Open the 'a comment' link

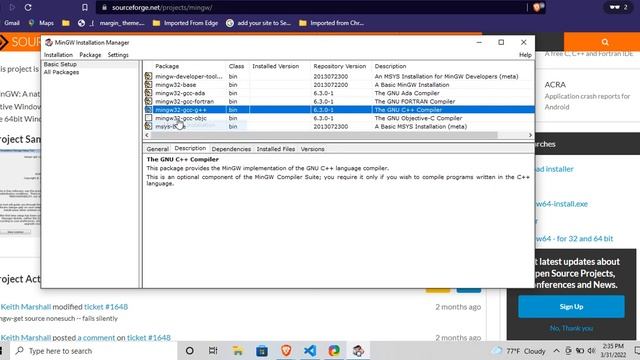pyautogui.click(x=96, y=338)
